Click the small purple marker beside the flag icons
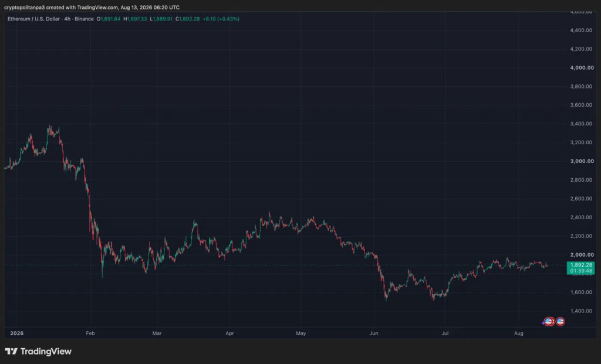 [x=543, y=323]
